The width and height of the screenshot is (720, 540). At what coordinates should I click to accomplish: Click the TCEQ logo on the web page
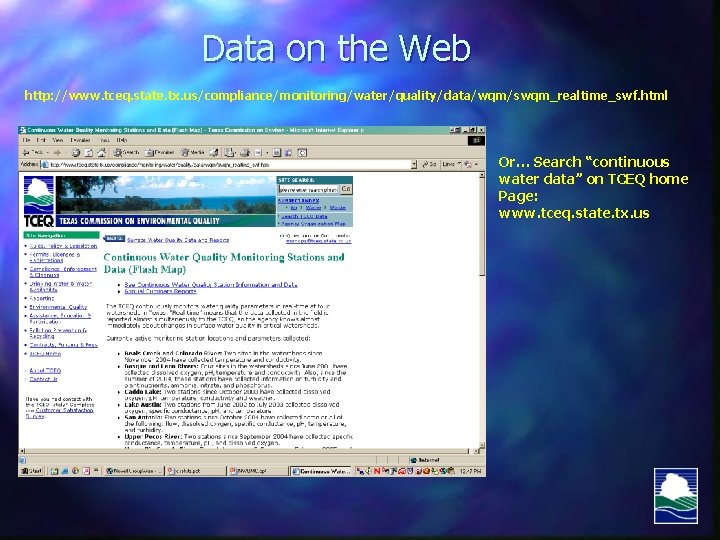point(39,201)
